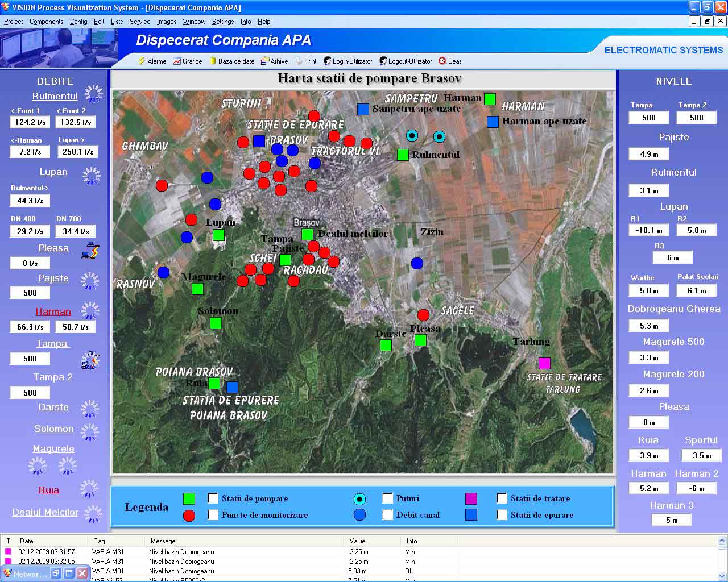Click the alarm icon beside Tampa
This screenshot has width=728, height=582.
click(90, 360)
